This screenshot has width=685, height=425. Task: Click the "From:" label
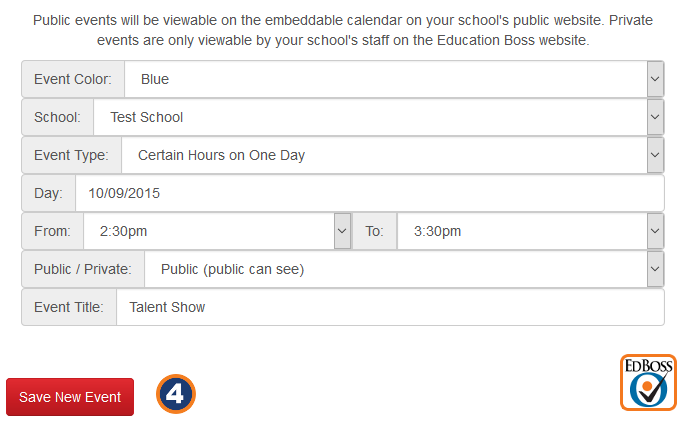[x=52, y=231]
